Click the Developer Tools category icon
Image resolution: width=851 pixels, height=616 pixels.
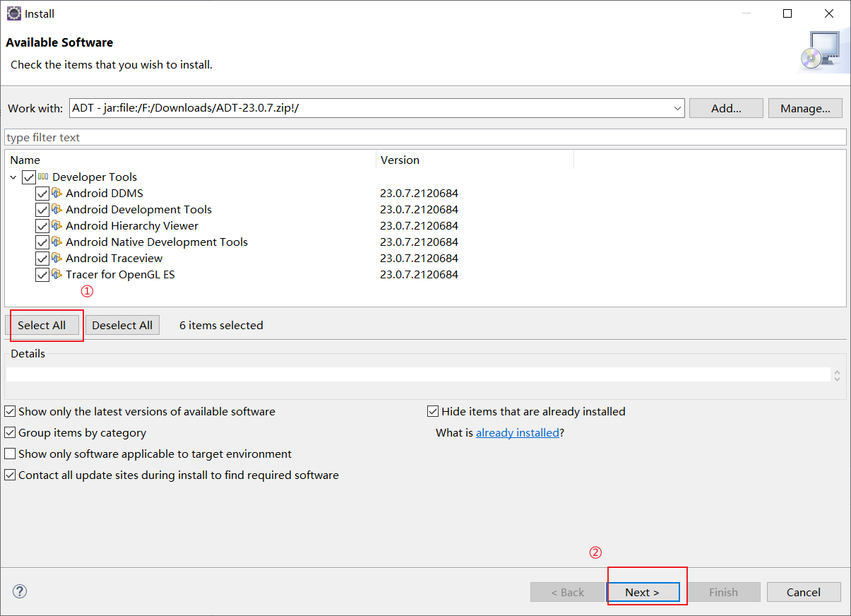click(43, 177)
